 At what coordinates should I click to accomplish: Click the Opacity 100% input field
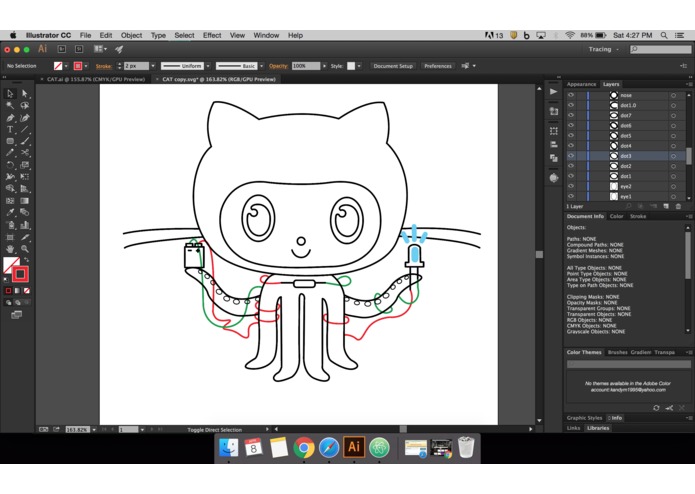pyautogui.click(x=306, y=66)
